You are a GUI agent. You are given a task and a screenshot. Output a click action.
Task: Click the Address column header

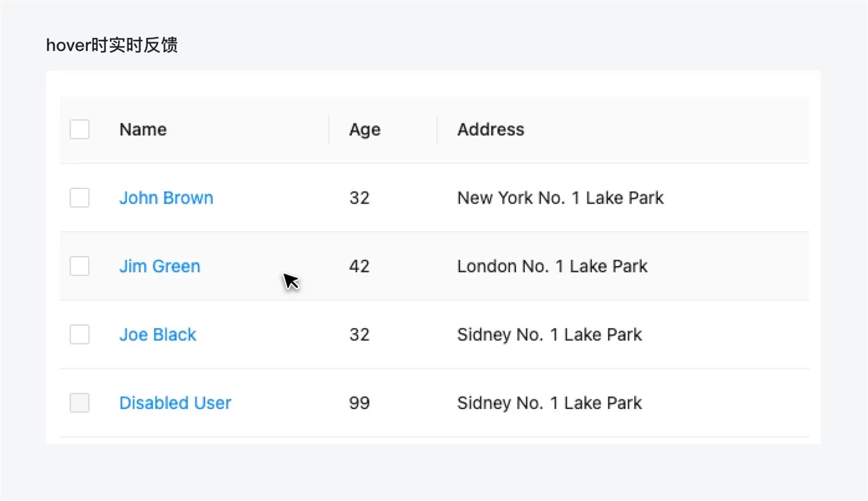pyautogui.click(x=491, y=130)
